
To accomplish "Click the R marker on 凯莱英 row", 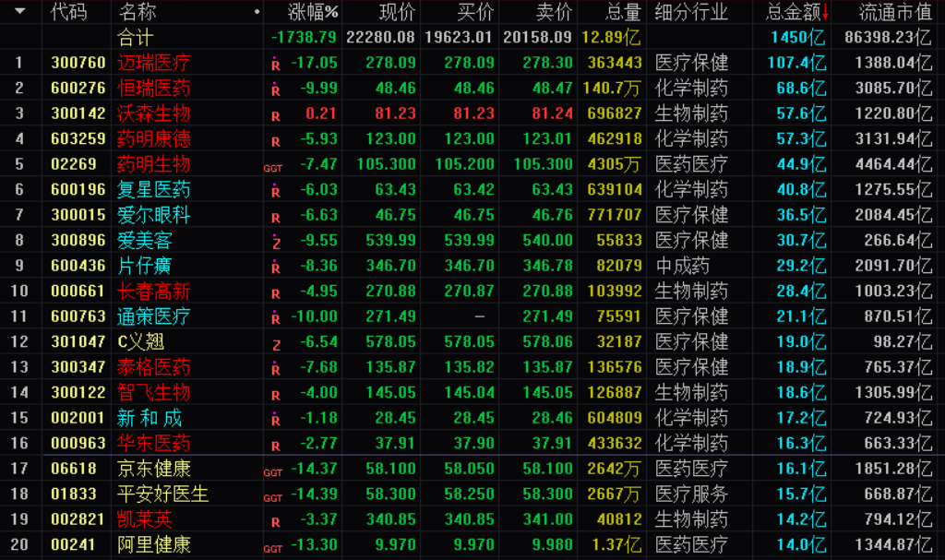I will (x=275, y=522).
